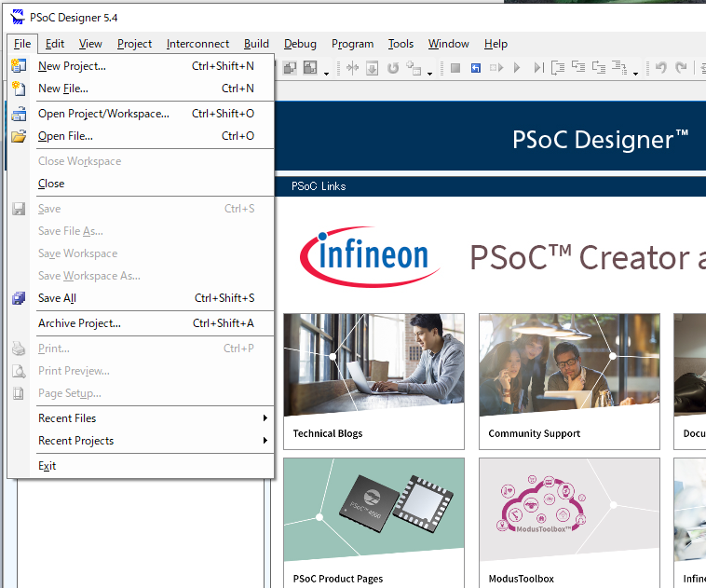Click the Page Setup icon
This screenshot has width=706, height=588.
click(19, 393)
